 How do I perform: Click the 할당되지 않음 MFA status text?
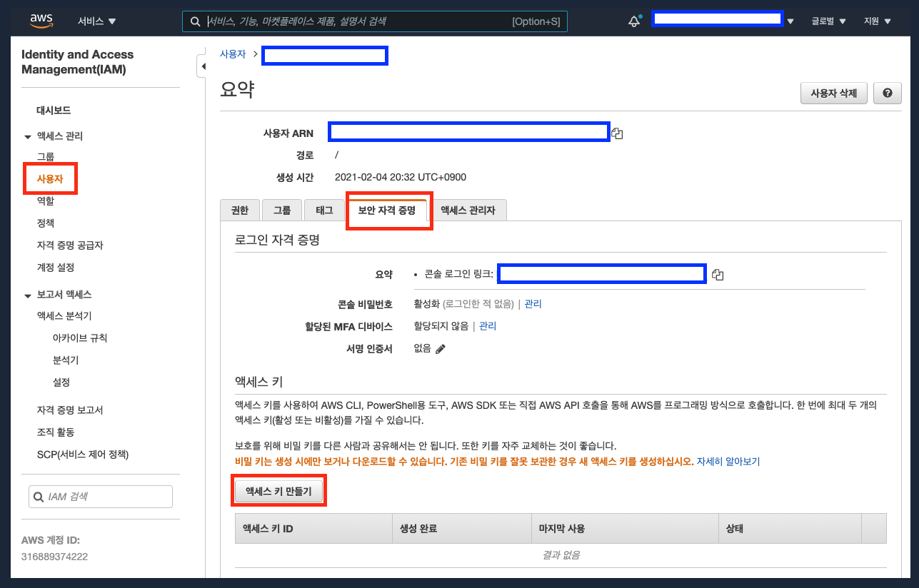click(x=441, y=326)
